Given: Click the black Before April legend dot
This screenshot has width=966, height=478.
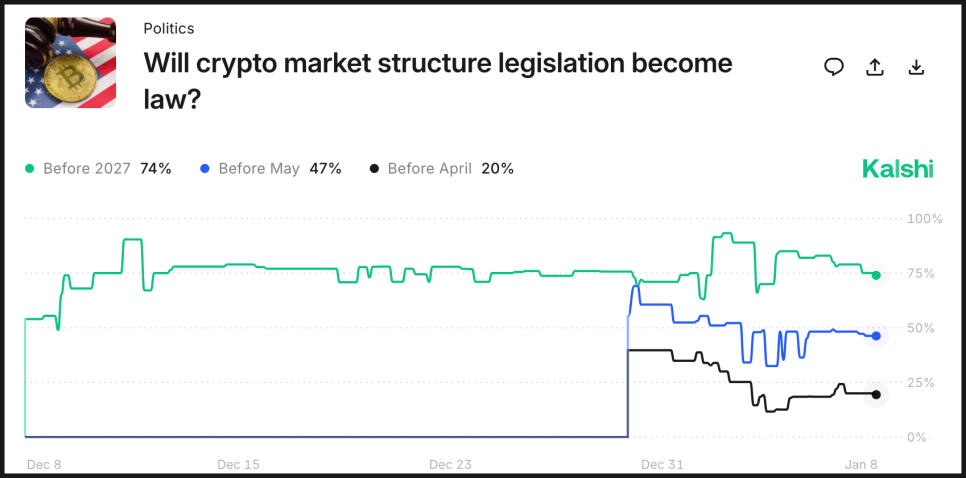Looking at the screenshot, I should (x=374, y=169).
